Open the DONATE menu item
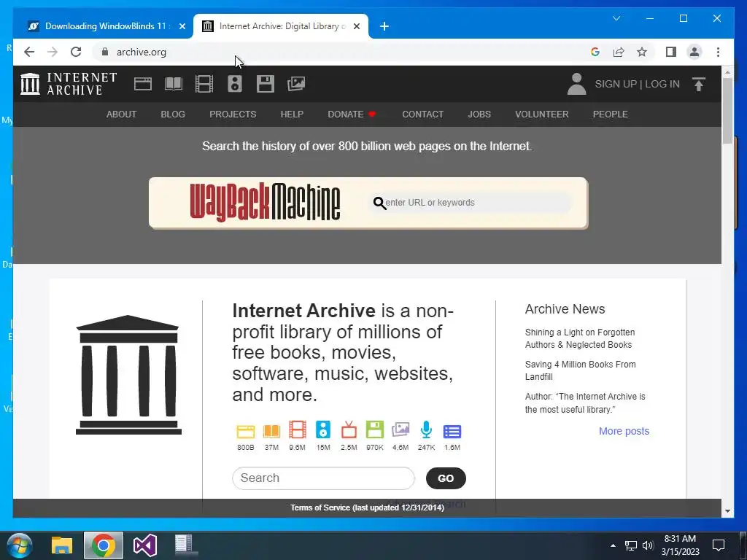Screen dimensions: 747x560 (x=352, y=114)
